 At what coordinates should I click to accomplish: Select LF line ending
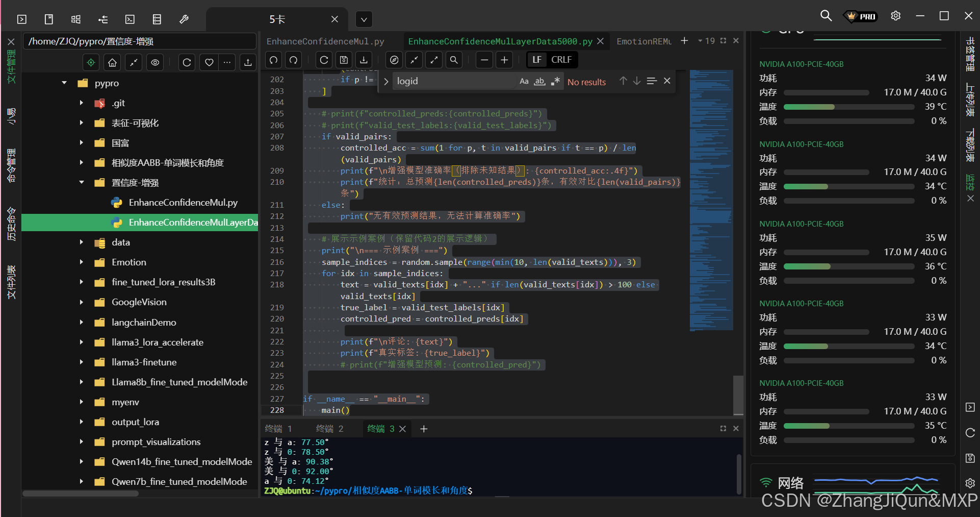pyautogui.click(x=536, y=60)
